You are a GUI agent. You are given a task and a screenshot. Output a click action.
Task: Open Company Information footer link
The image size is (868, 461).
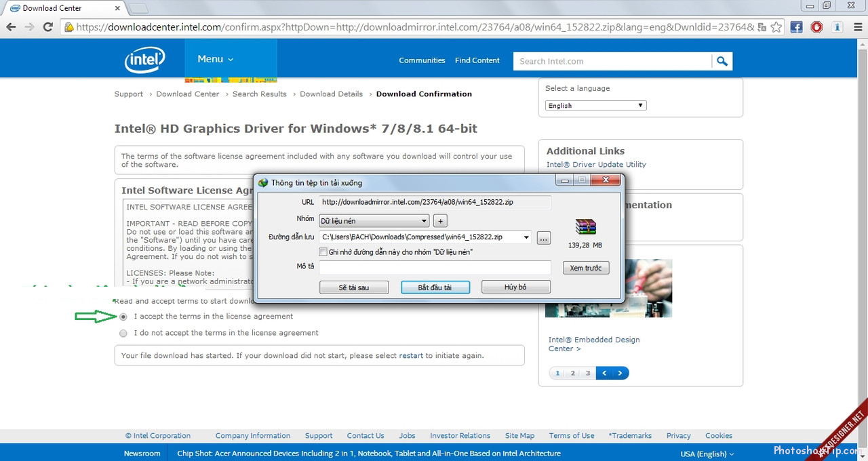pos(253,436)
